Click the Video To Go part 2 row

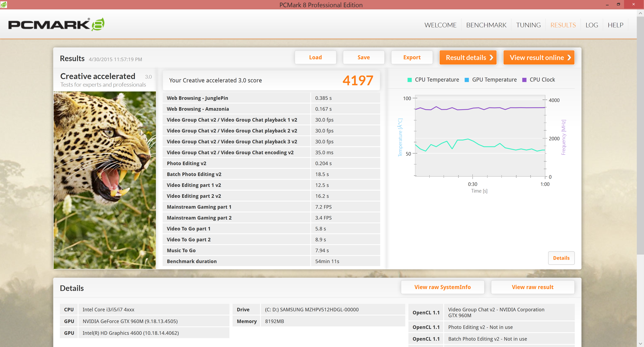(271, 239)
